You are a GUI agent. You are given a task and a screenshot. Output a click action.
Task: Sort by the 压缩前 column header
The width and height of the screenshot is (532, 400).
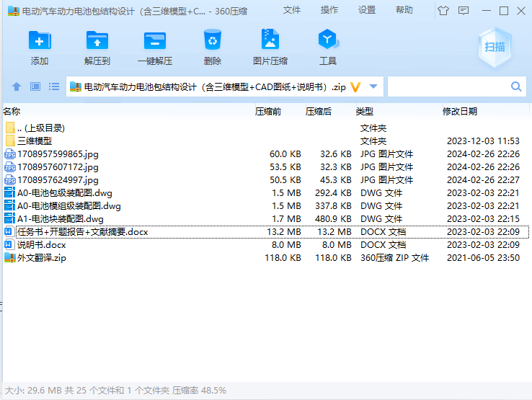click(268, 112)
